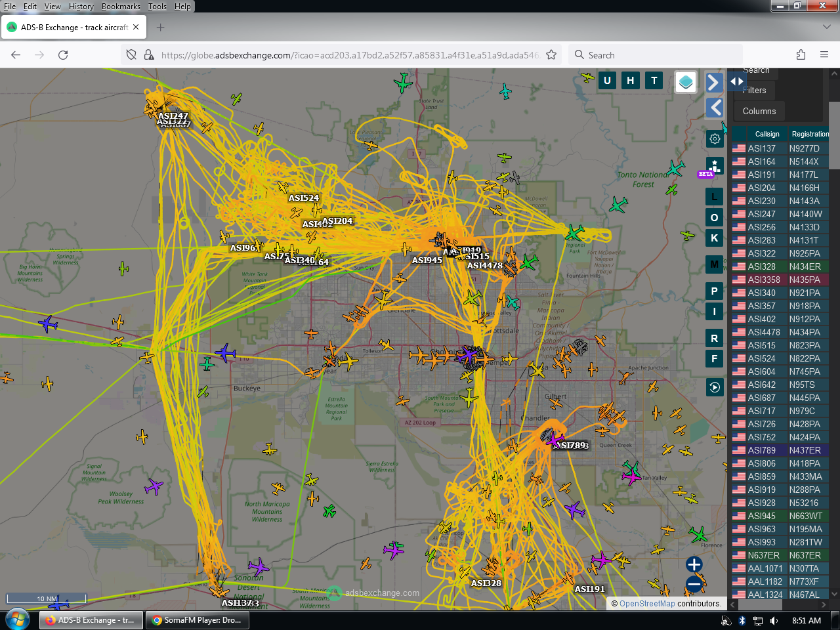Open the View menu
The width and height of the screenshot is (840, 630).
coord(52,7)
